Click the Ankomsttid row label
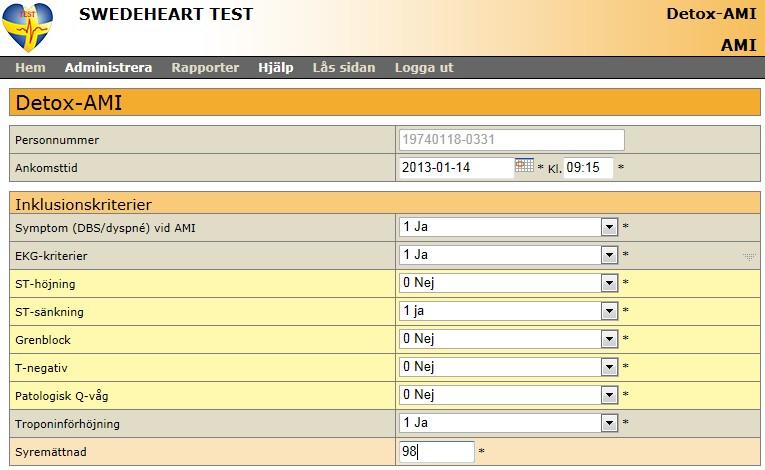This screenshot has height=470, width=765. (46, 168)
